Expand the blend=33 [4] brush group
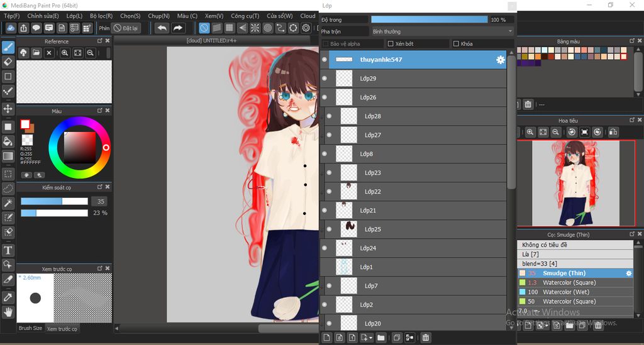 tap(575, 263)
